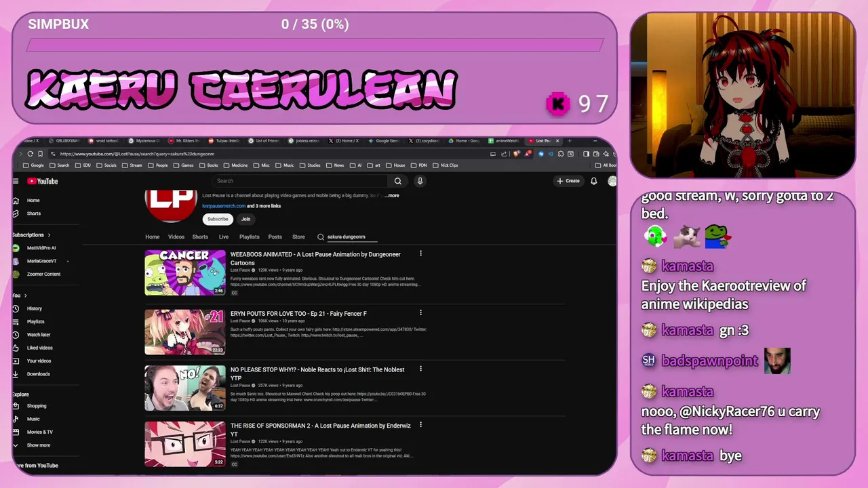868x488 pixels.
Task: Switch to the channel Videos tab
Action: pos(176,237)
